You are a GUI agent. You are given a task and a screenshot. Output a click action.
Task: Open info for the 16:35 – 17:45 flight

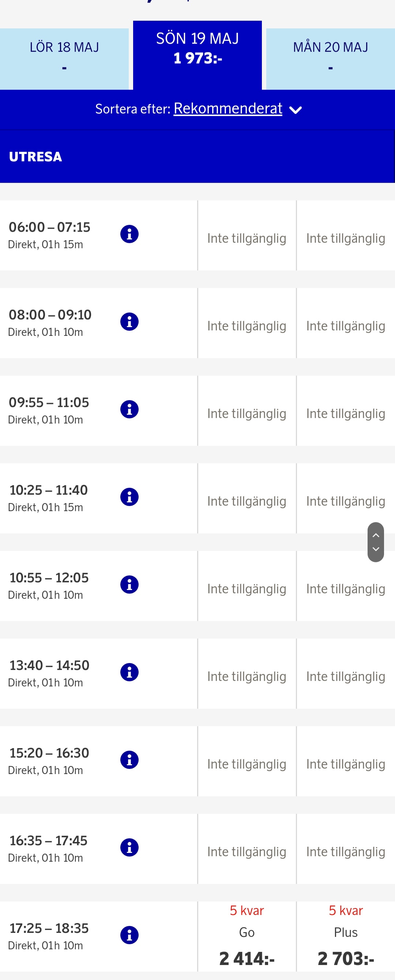[129, 847]
